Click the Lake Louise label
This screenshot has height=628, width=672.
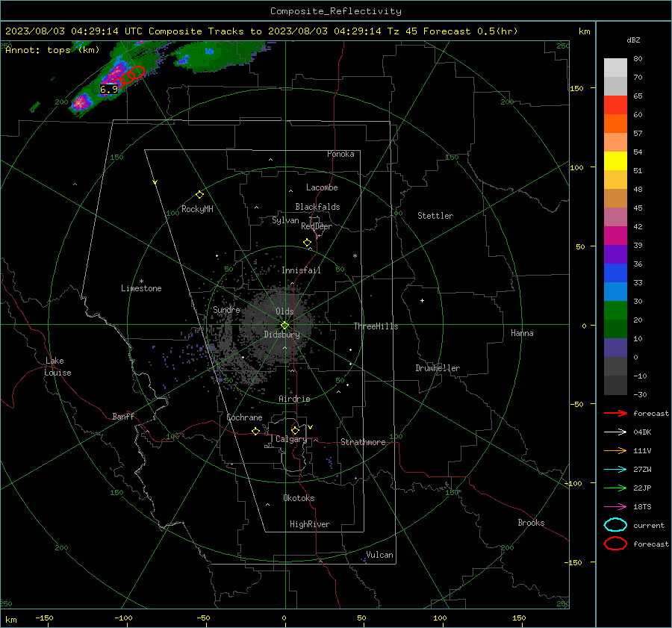[57, 367]
